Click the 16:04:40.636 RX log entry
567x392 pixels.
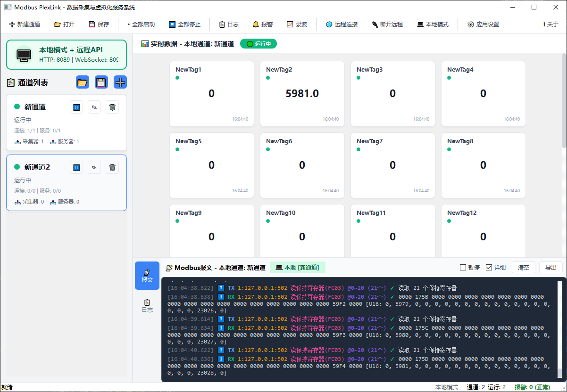pyautogui.click(x=359, y=366)
